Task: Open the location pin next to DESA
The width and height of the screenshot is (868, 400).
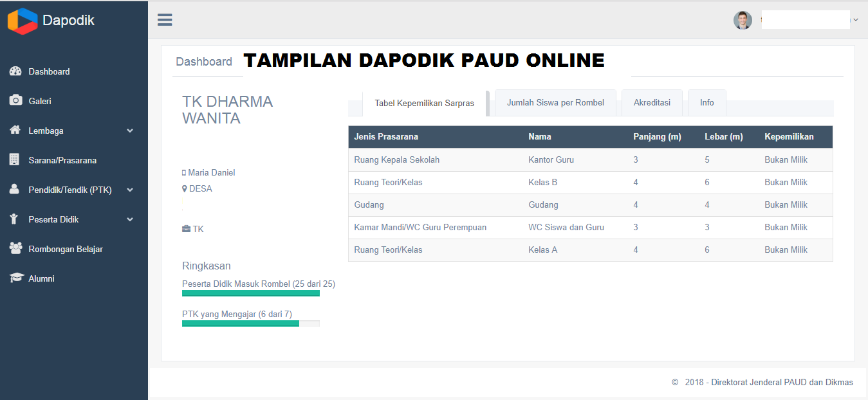Action: click(x=185, y=188)
